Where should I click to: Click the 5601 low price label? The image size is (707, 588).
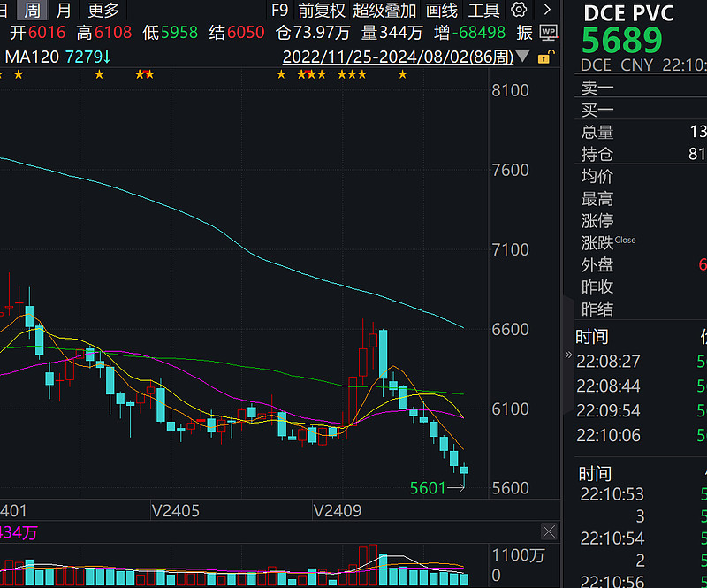tap(428, 488)
